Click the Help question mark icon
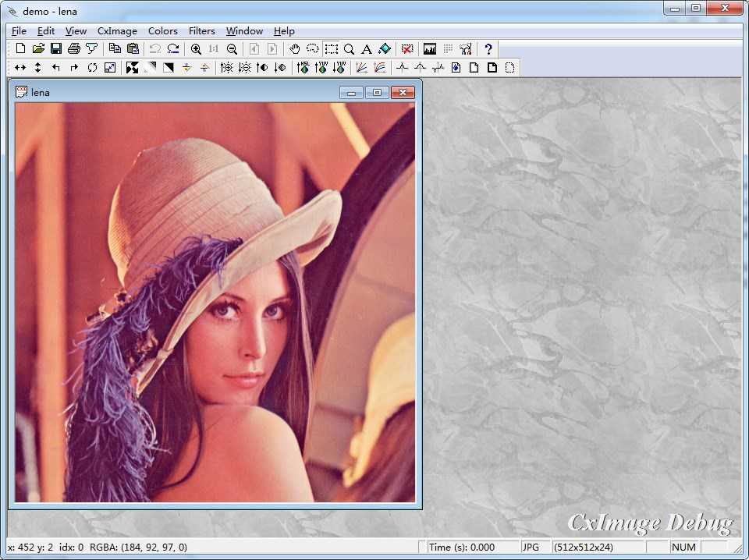Screen dimensions: 749x560 coord(488,49)
